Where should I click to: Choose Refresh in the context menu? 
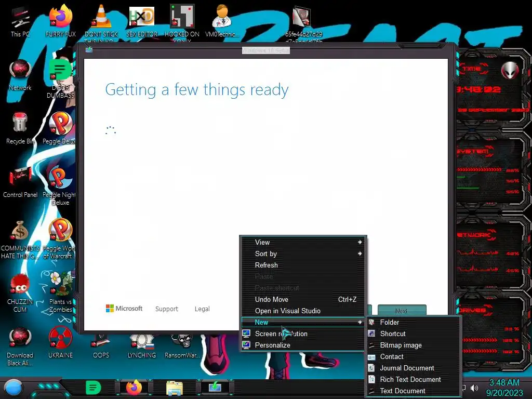pyautogui.click(x=303, y=265)
